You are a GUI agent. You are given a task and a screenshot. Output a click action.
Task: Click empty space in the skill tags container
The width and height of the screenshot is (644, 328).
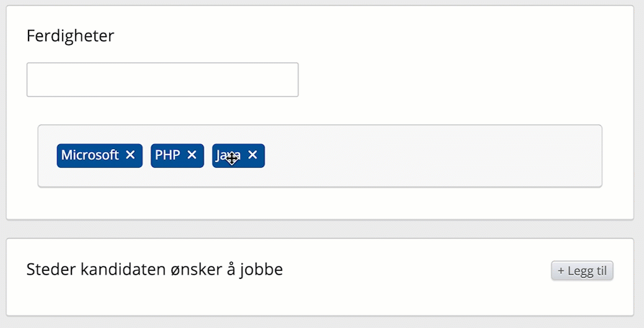pos(434,156)
